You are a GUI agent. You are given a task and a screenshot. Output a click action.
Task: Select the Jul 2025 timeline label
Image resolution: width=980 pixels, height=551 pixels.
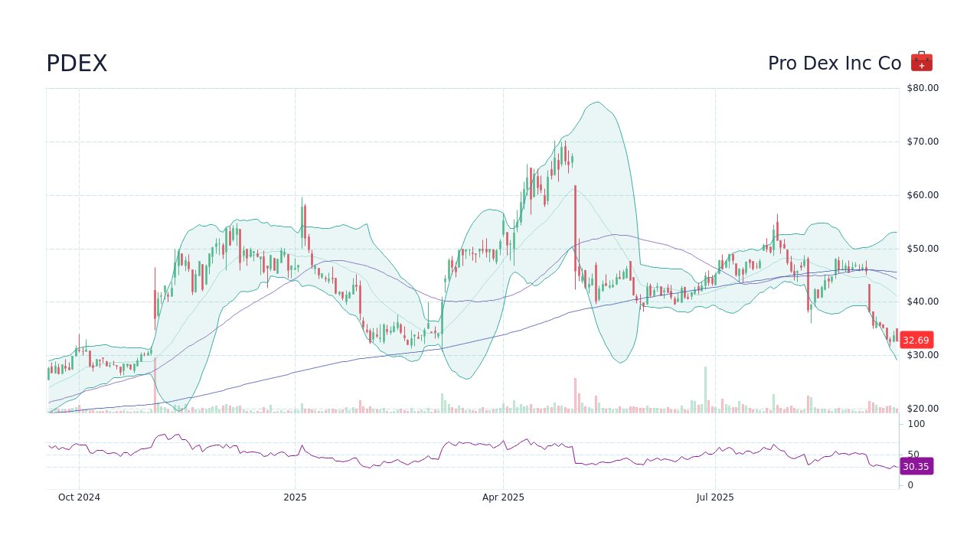click(x=716, y=497)
